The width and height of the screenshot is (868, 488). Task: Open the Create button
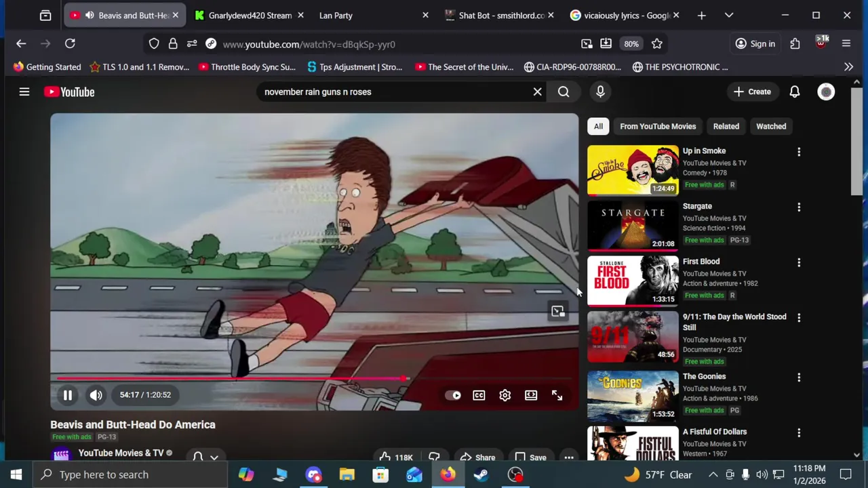click(x=752, y=91)
